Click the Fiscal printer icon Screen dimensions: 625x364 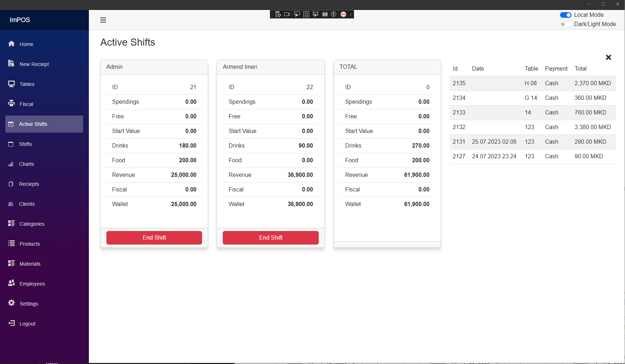(11, 103)
